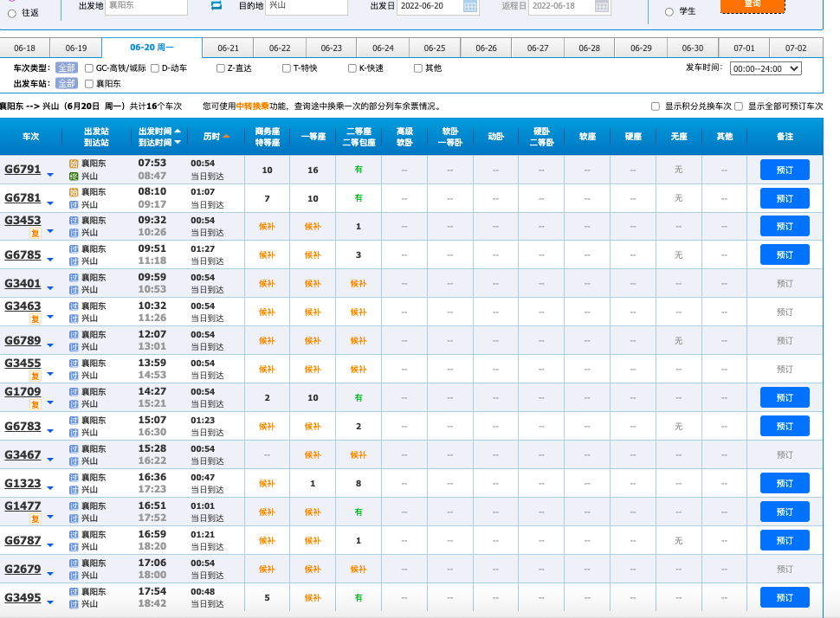Click 有 in G1477 二等座 cell

click(359, 512)
